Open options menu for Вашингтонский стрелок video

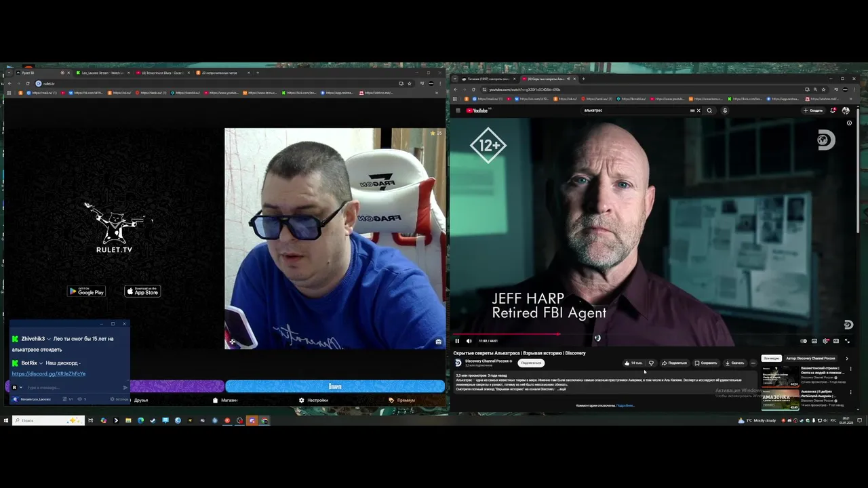click(x=850, y=369)
